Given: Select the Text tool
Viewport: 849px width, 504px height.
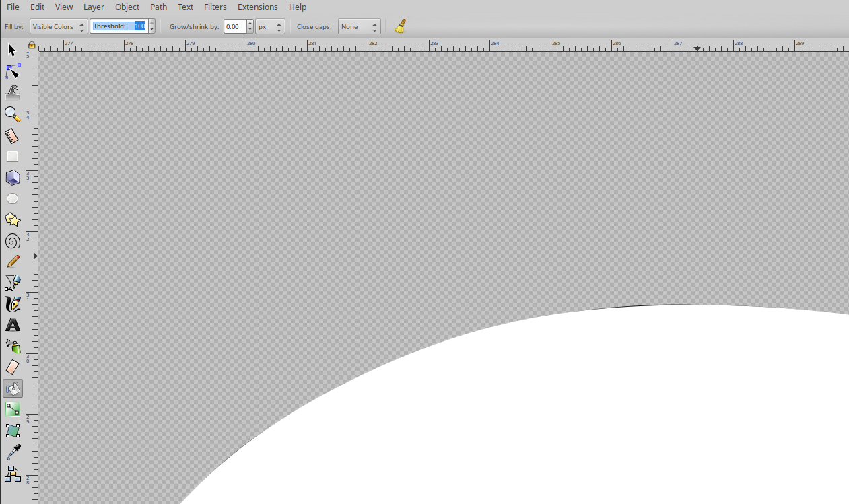Looking at the screenshot, I should 11,325.
